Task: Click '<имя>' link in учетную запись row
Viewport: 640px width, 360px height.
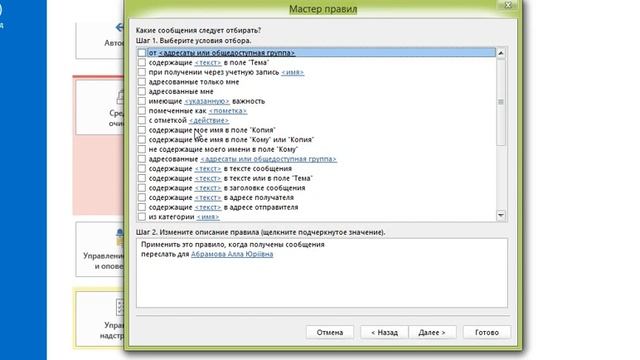Action: point(293,72)
